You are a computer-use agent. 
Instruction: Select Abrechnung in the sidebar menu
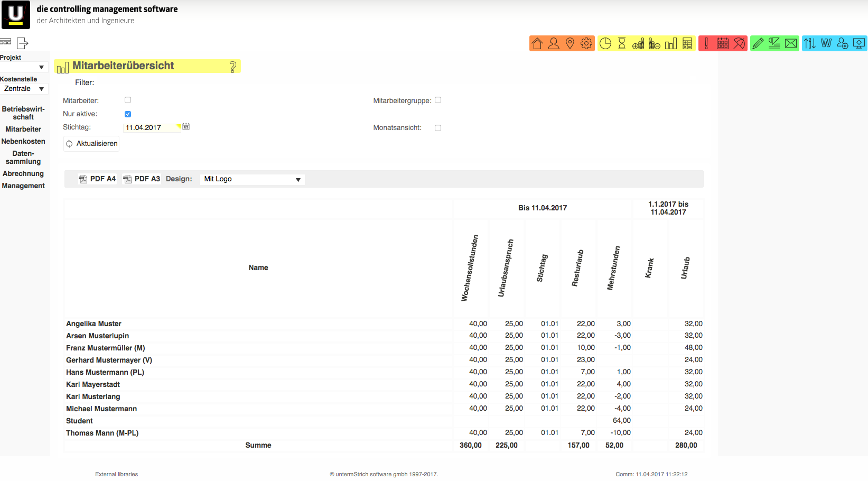click(x=23, y=173)
